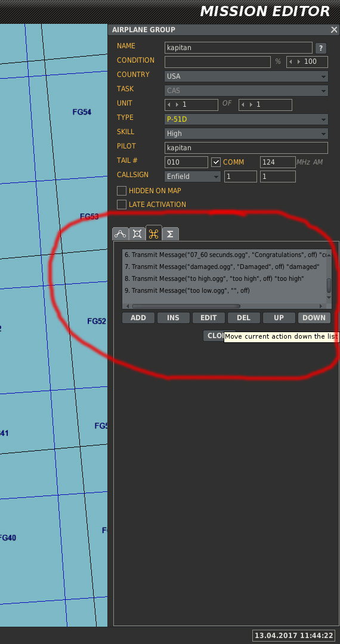This screenshot has width=340, height=644.
Task: Select action 6 with 07_60 secunds.ogg
Action: click(x=224, y=255)
